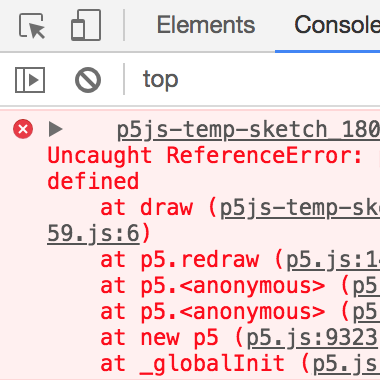
Task: Show the console sidebar panel icon
Action: tap(30, 80)
